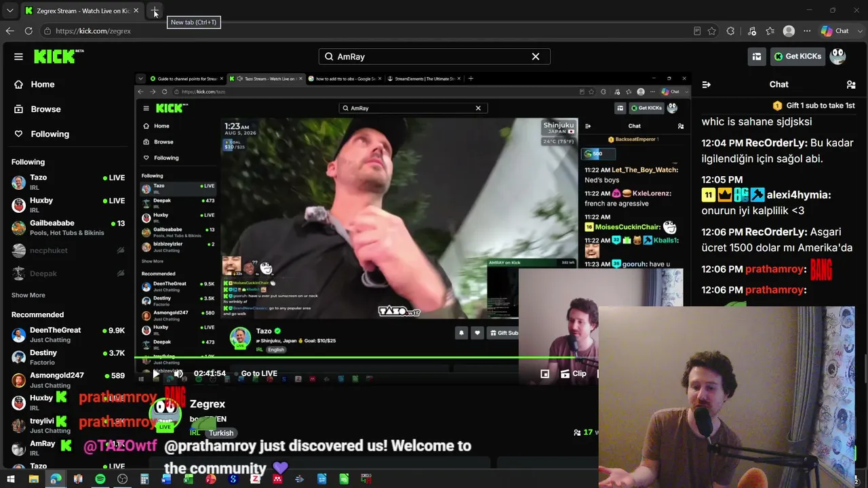Open Zegrex channel avatar
Image resolution: width=868 pixels, height=488 pixels.
point(165,413)
